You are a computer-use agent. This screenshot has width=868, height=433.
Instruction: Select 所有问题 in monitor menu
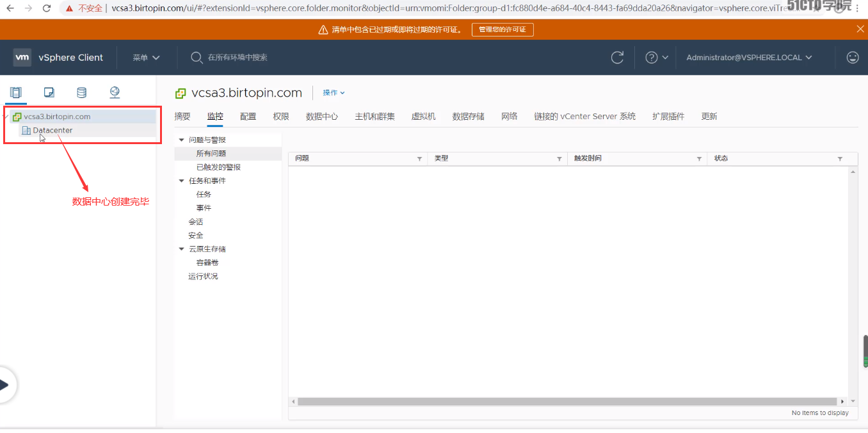pyautogui.click(x=211, y=154)
